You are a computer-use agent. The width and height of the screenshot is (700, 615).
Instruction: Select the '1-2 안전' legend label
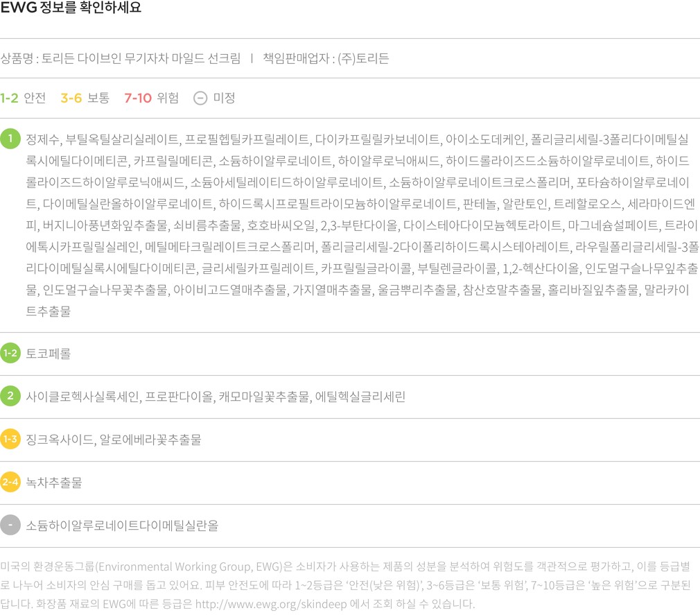coord(23,98)
